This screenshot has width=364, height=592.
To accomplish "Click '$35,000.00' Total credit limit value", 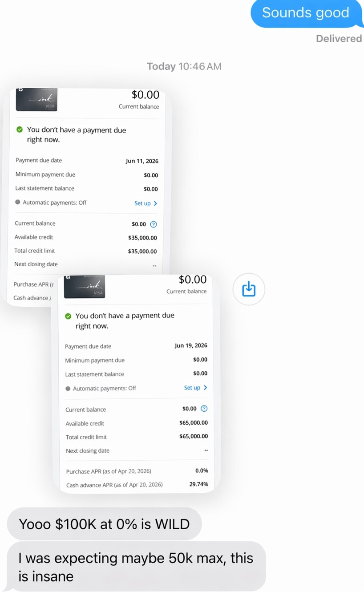I will (142, 251).
